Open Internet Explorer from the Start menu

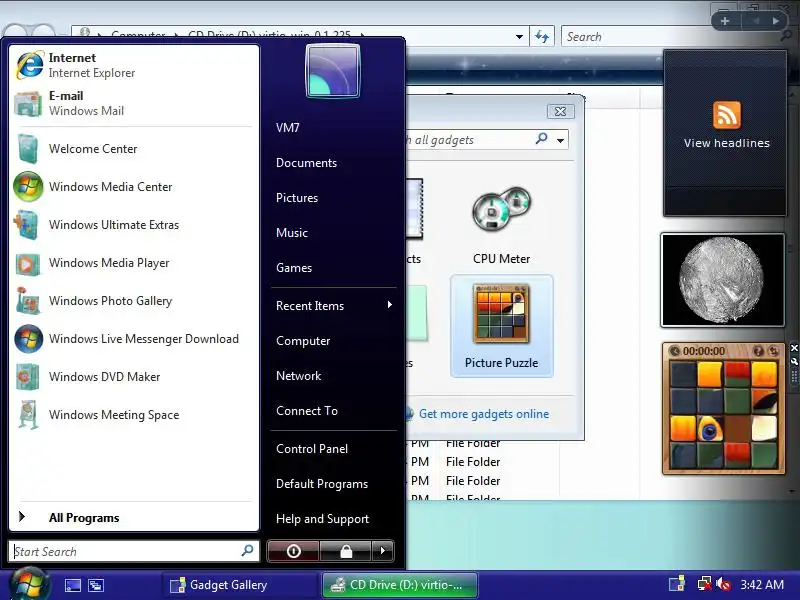[x=134, y=65]
